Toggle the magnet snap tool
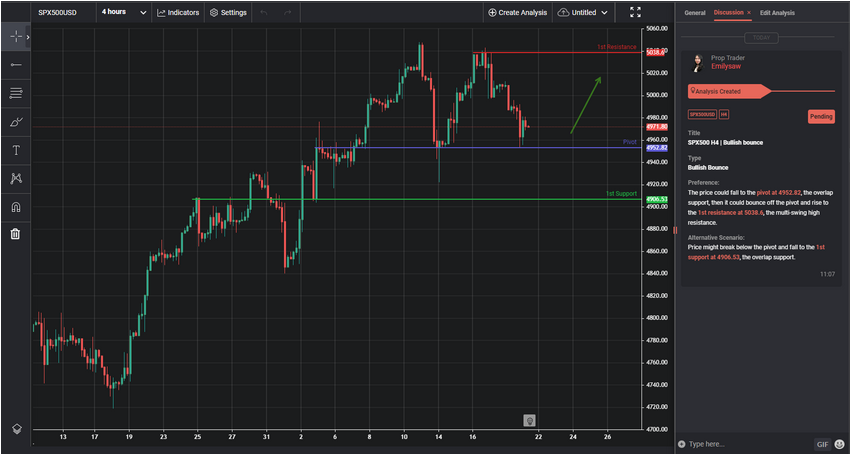 [16, 207]
